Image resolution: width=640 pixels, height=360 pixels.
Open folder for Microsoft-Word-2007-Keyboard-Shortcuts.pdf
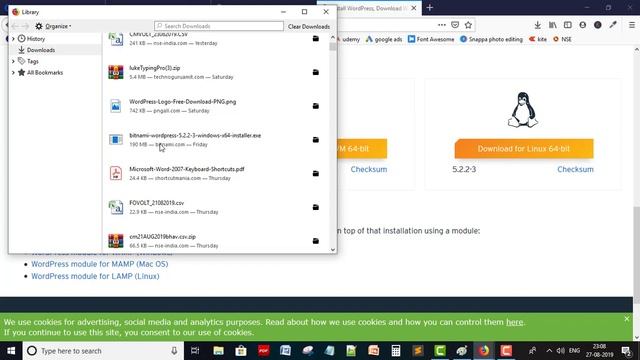[316, 173]
